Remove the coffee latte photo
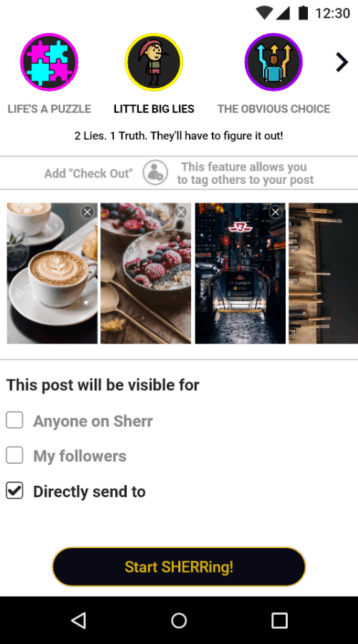The height and width of the screenshot is (644, 358). pos(87,213)
